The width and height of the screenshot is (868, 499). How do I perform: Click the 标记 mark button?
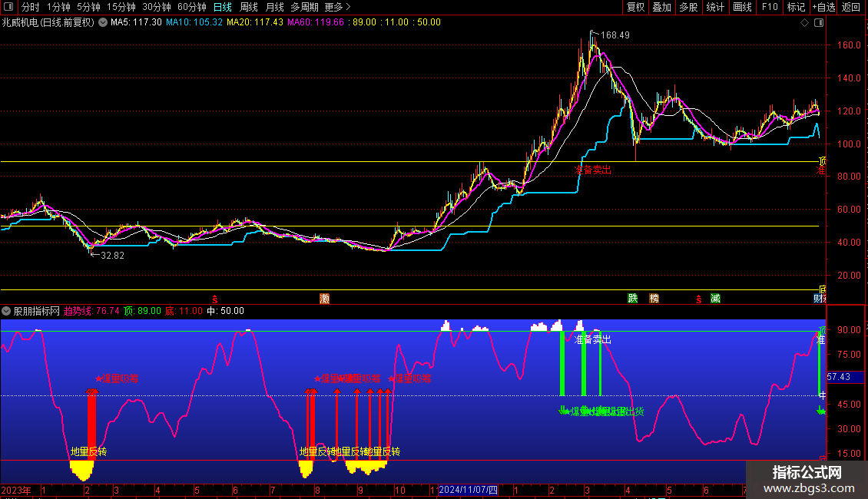point(796,7)
